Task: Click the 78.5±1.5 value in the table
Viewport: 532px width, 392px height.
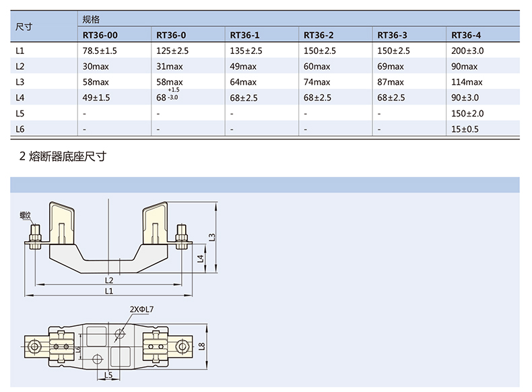Action: [x=100, y=51]
